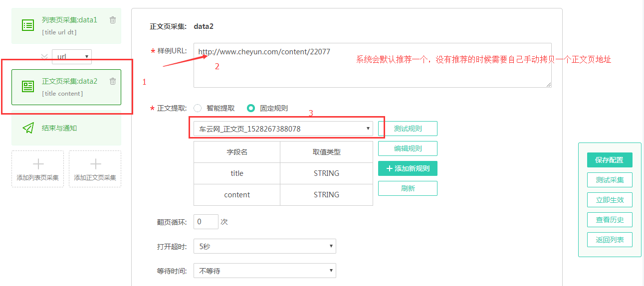Click the title cell in the field table
This screenshot has height=286, width=644.
click(237, 173)
